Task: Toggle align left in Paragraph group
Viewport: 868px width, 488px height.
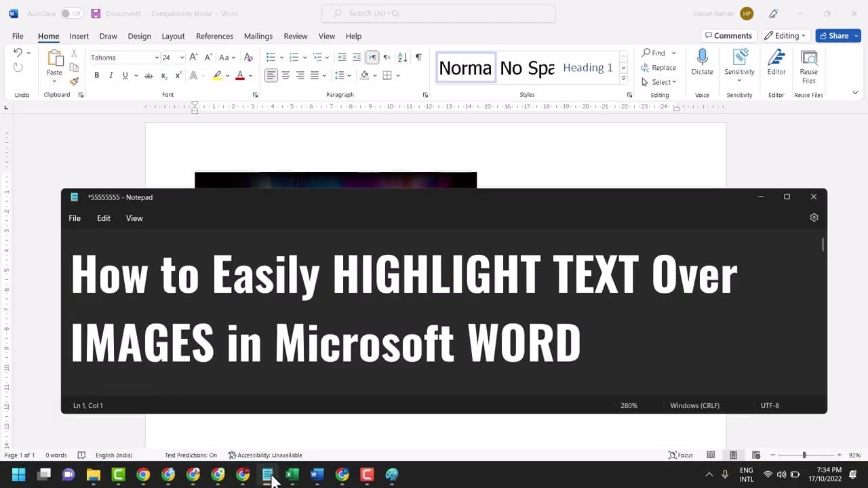Action: pyautogui.click(x=271, y=75)
